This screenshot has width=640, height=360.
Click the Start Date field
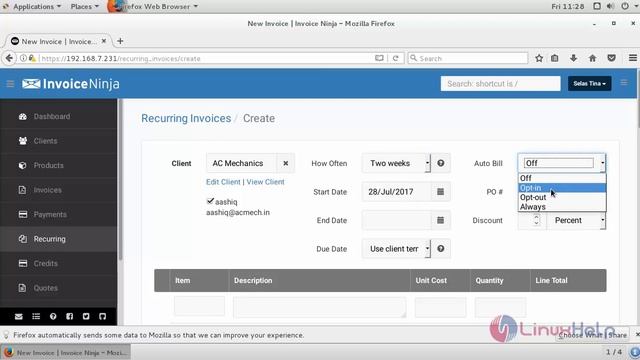396,192
